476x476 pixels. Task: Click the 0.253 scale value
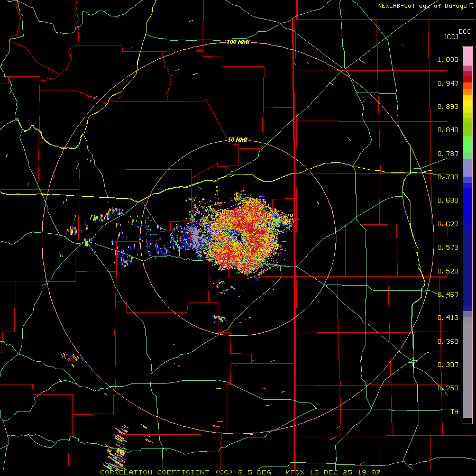click(448, 388)
